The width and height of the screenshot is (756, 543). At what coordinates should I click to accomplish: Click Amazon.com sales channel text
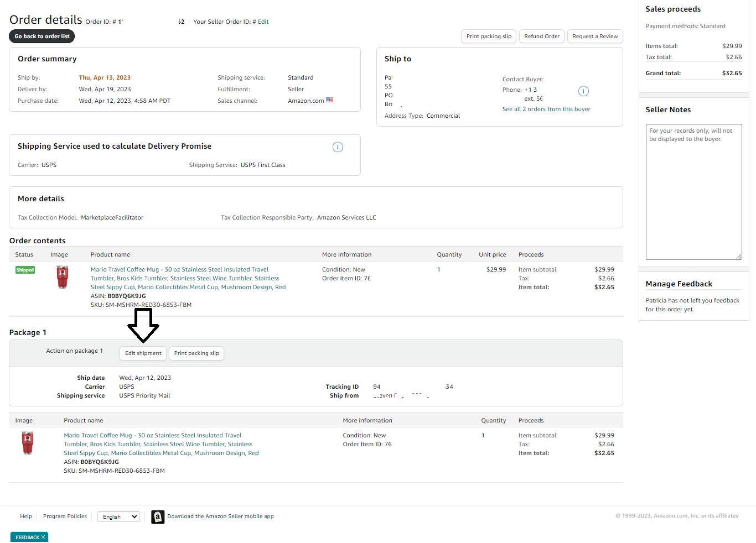tap(306, 101)
